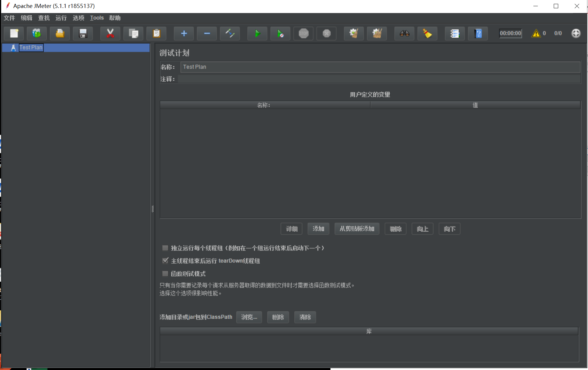Screen dimensions: 588x370
Task: Click the 0/0 thread count
Action: tap(558, 33)
